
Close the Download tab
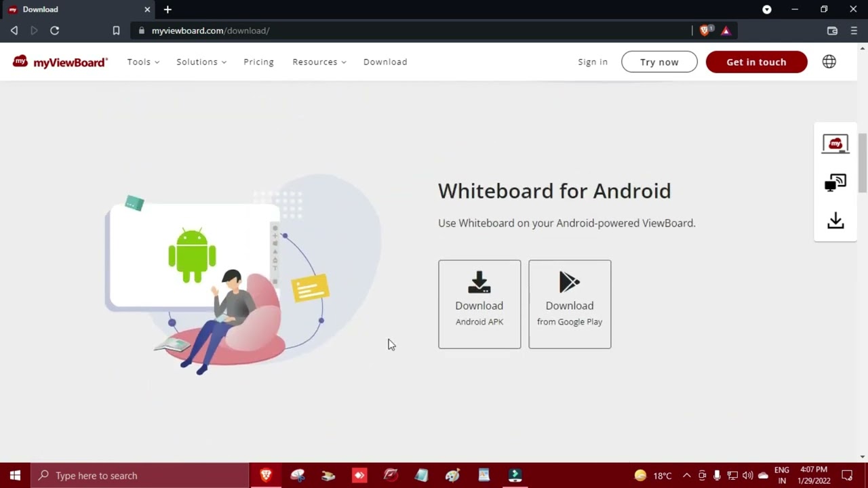(147, 9)
